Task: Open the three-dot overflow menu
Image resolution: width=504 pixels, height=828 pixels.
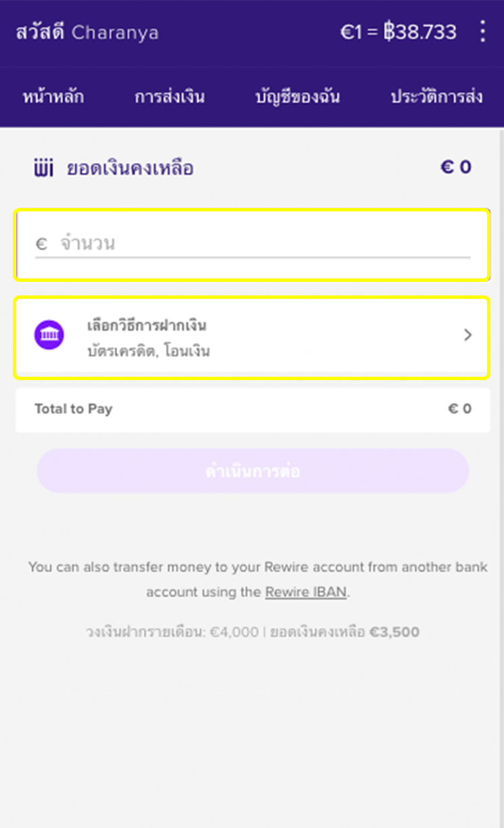Action: (x=482, y=32)
